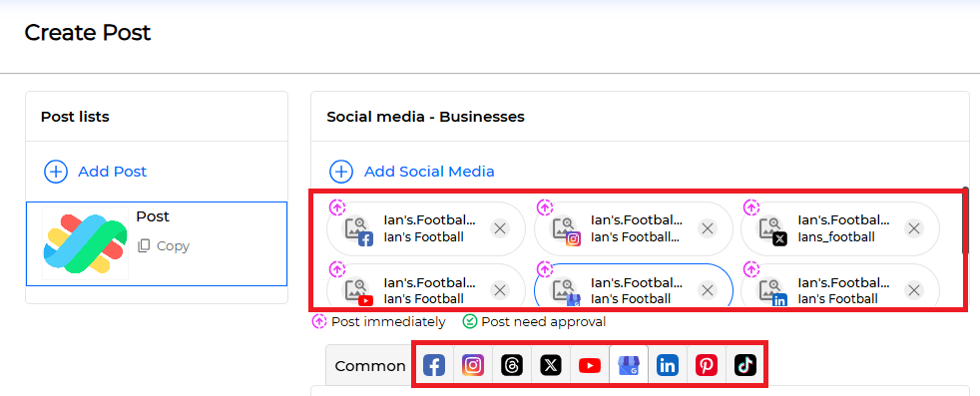This screenshot has height=396, width=980.
Task: Select the Post thumbnail in Post lists
Action: point(85,243)
